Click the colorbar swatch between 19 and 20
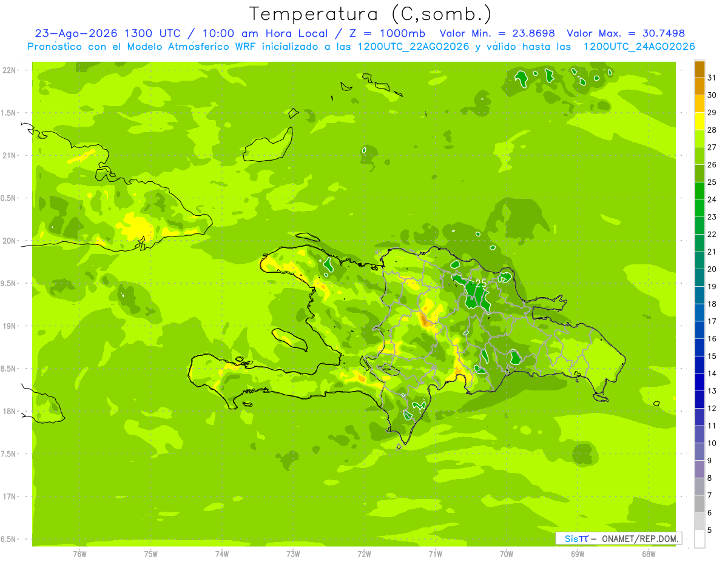 coord(699,278)
